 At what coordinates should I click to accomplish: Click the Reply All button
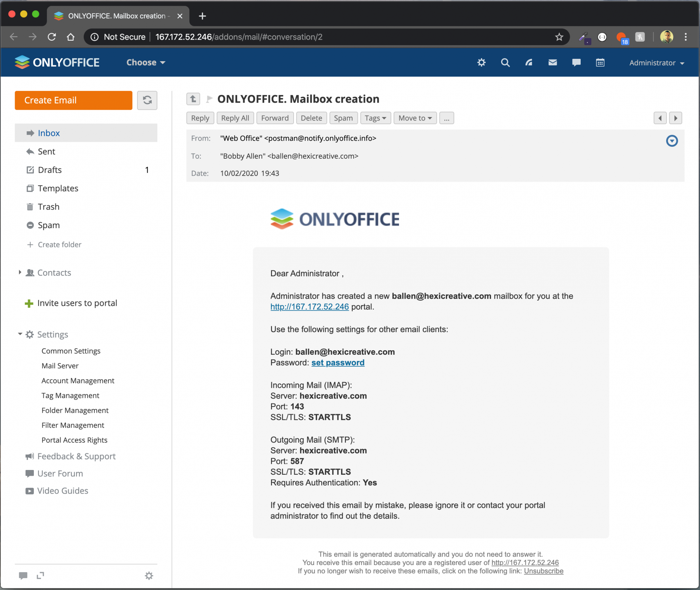tap(235, 118)
